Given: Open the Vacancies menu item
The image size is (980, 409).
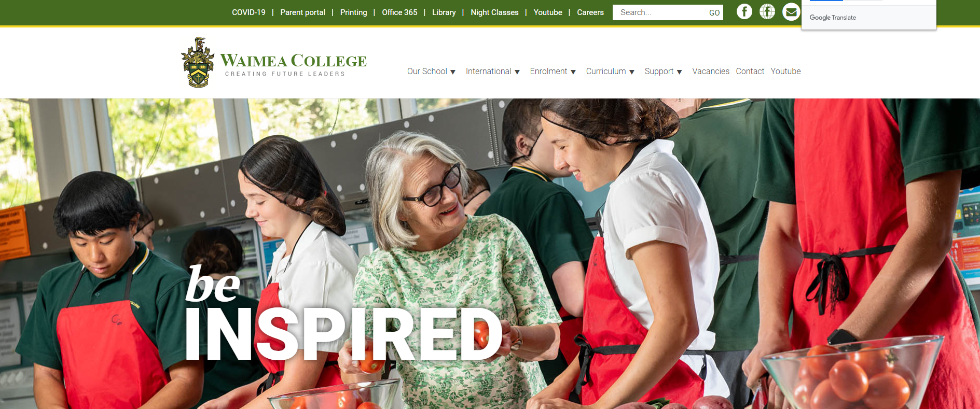Looking at the screenshot, I should click(x=711, y=71).
